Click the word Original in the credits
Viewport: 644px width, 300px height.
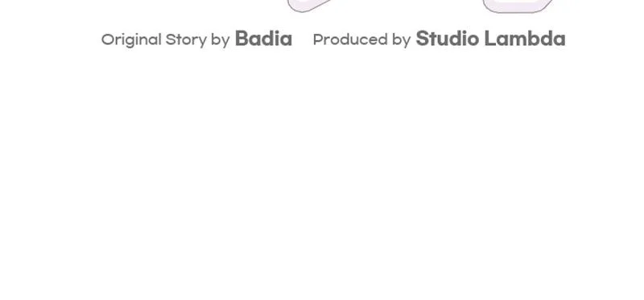(x=131, y=40)
